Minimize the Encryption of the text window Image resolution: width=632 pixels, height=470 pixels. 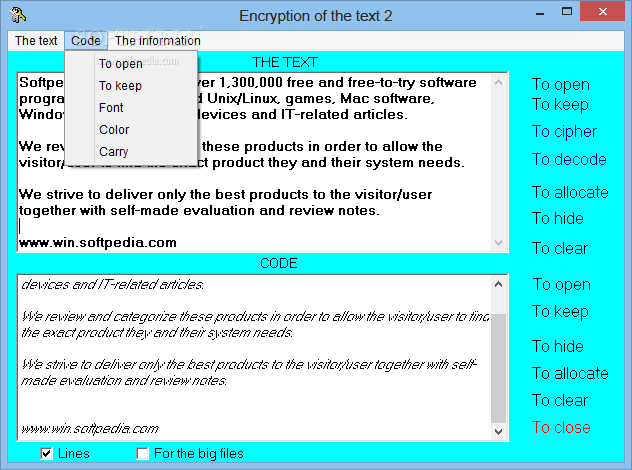[540, 14]
